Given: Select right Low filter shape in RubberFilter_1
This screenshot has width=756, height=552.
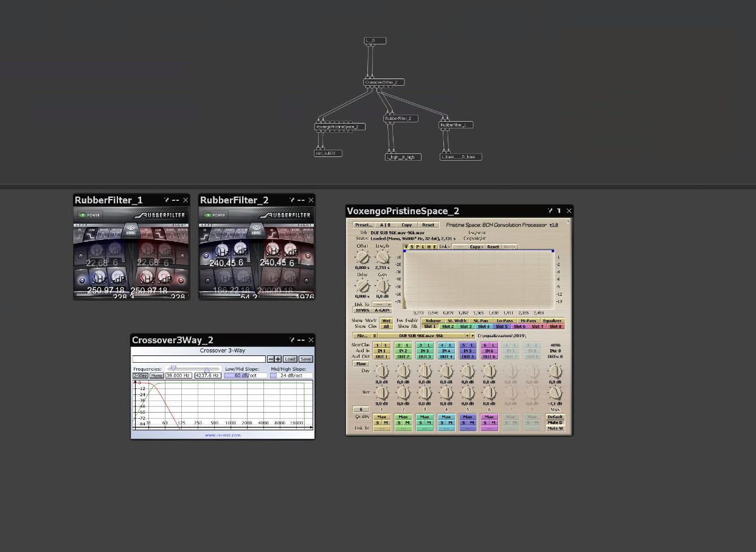Looking at the screenshot, I should click(158, 234).
